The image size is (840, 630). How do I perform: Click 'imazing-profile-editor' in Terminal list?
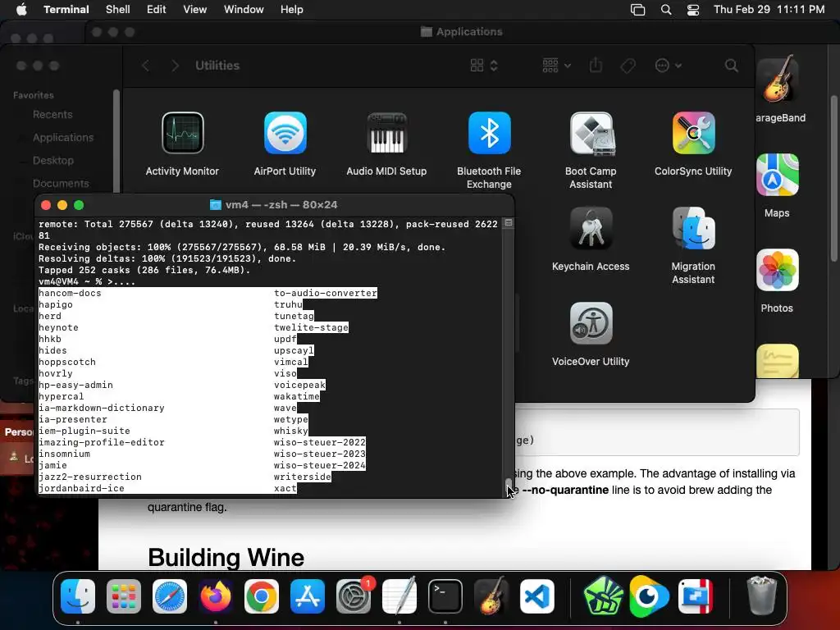(x=101, y=442)
